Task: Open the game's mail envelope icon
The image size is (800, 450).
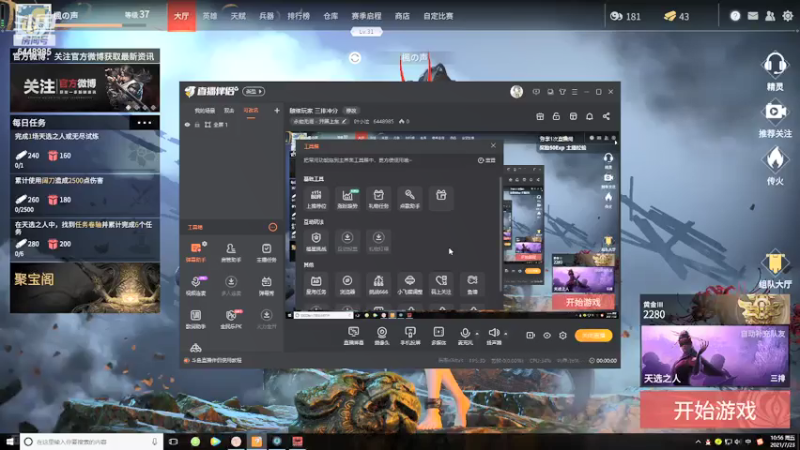Action: click(753, 16)
